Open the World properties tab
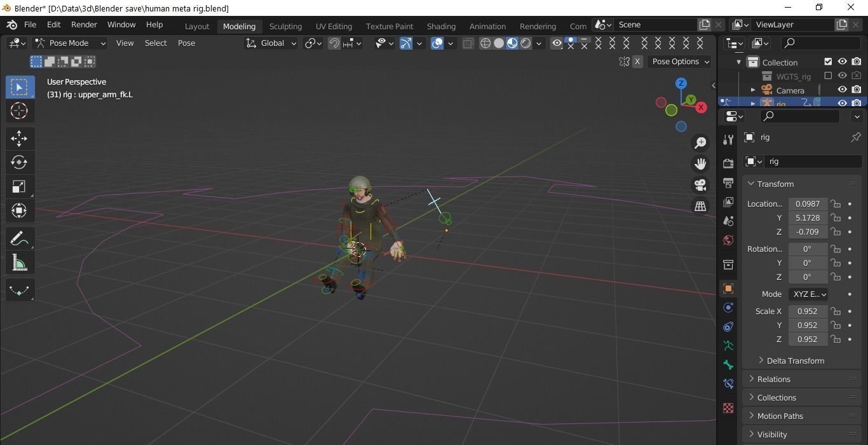Viewport: 868px width, 445px height. [728, 240]
